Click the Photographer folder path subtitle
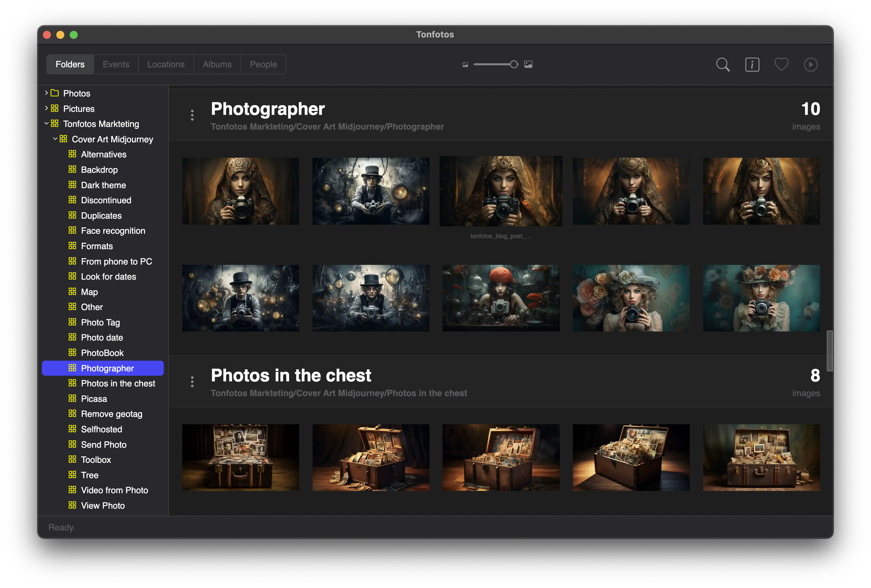Screen dimensions: 871x588 click(x=327, y=127)
